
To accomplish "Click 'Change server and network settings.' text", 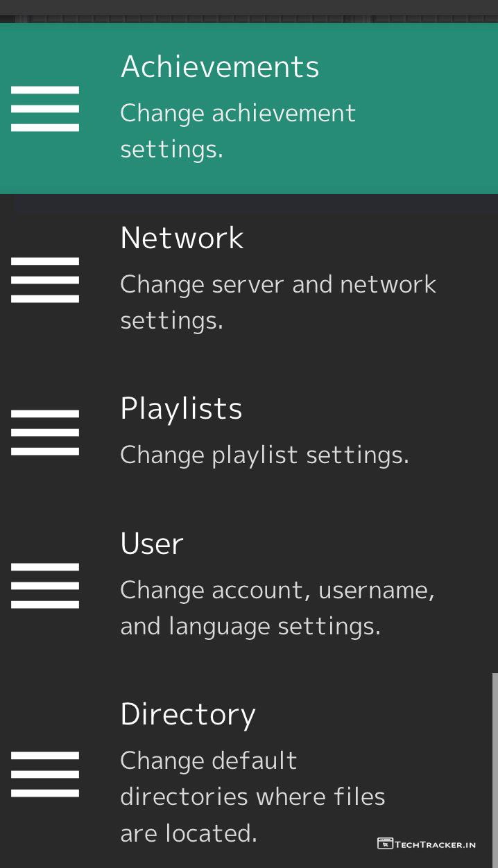I will click(277, 302).
